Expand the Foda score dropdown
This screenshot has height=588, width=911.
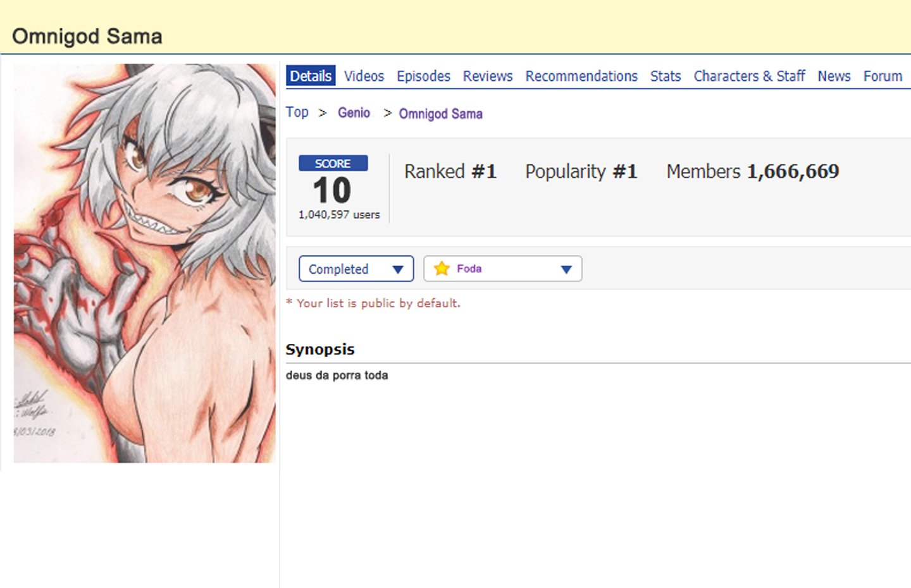pos(502,269)
